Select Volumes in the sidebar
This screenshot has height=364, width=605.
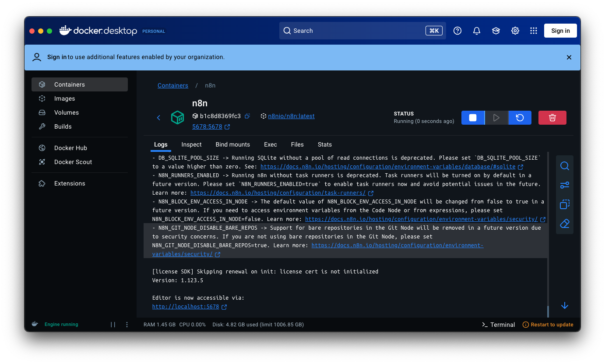tap(80, 112)
